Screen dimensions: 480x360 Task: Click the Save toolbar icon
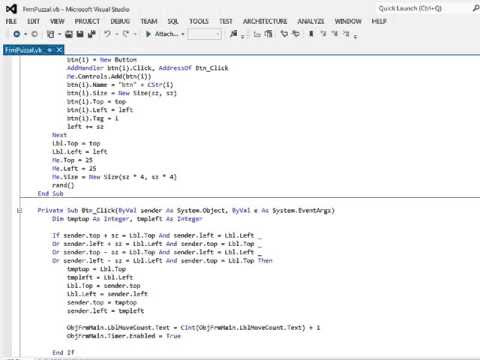point(80,34)
